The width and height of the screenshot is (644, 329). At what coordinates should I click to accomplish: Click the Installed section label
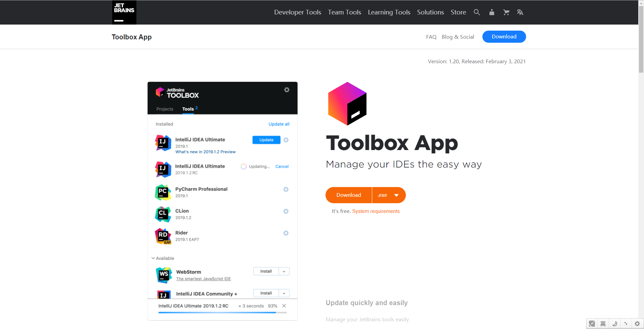click(x=164, y=124)
